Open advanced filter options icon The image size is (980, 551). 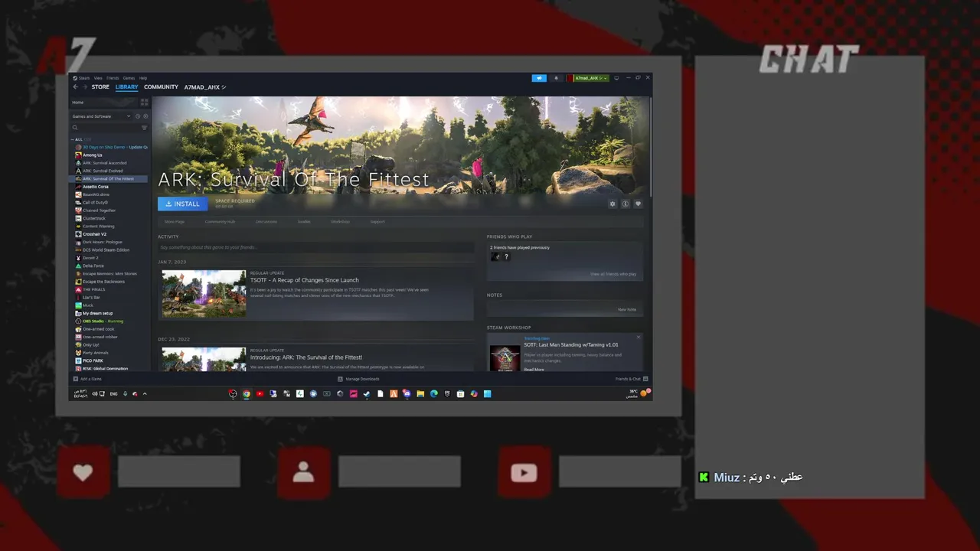point(144,128)
